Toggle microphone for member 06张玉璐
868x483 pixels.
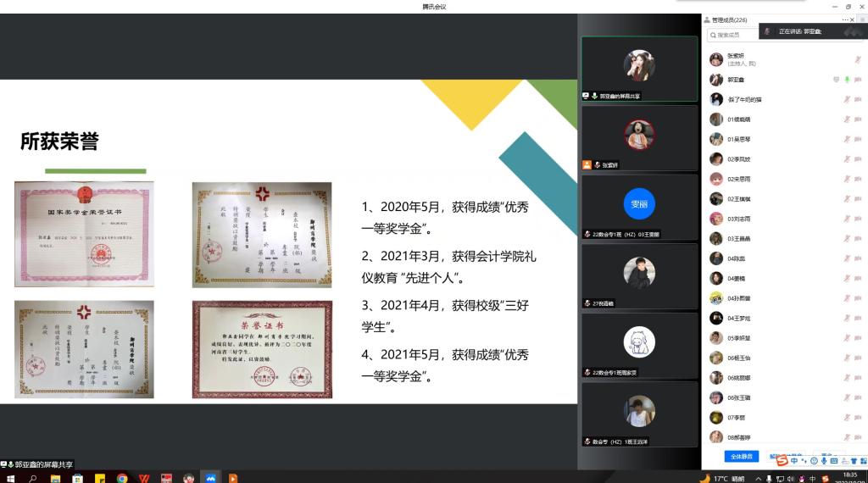coord(847,397)
